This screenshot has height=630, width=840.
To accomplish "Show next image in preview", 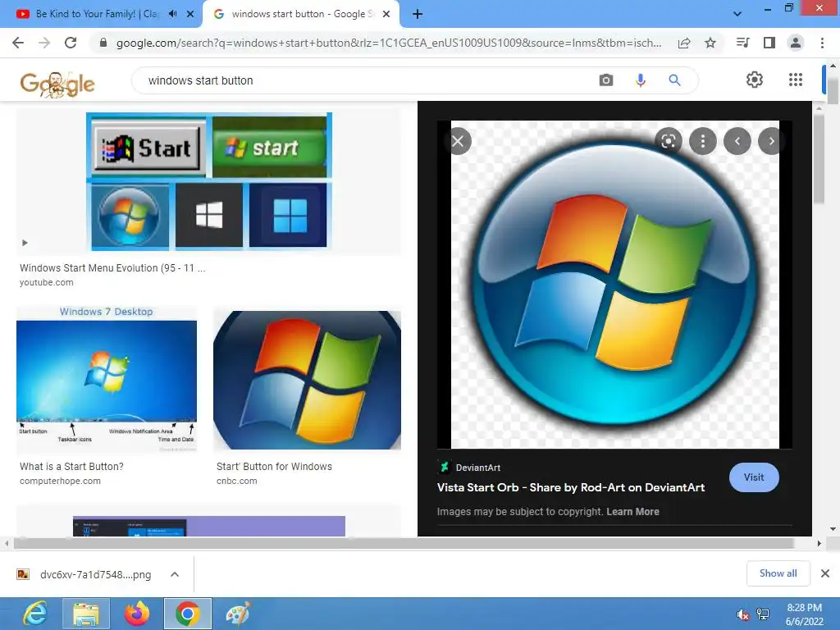I will 771,141.
